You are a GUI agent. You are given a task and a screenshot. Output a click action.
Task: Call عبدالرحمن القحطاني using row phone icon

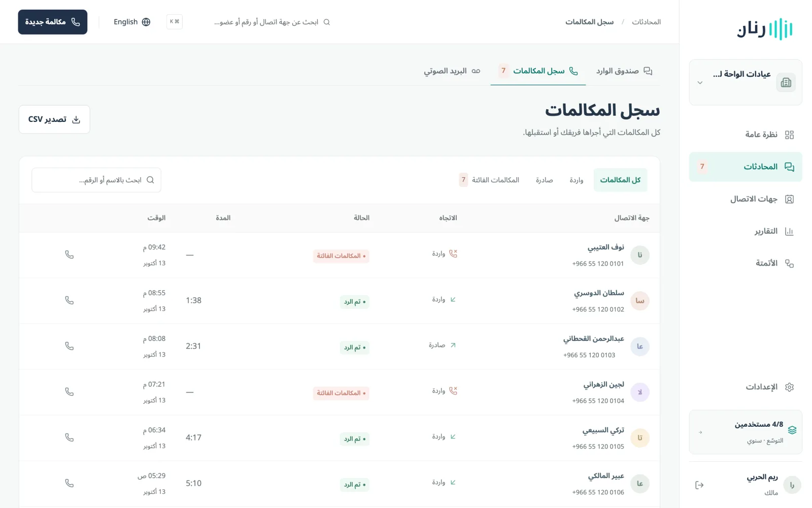70,346
